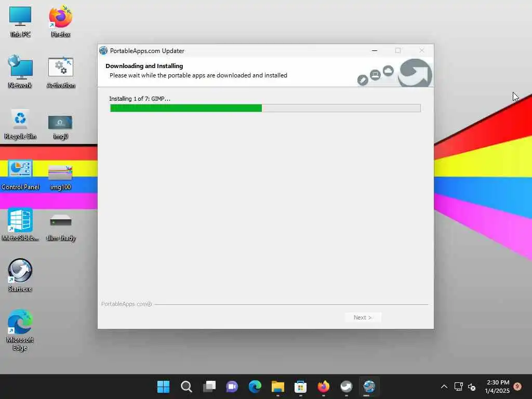Open the clock showing 2:30 PM
This screenshot has width=532, height=399.
pyautogui.click(x=497, y=387)
